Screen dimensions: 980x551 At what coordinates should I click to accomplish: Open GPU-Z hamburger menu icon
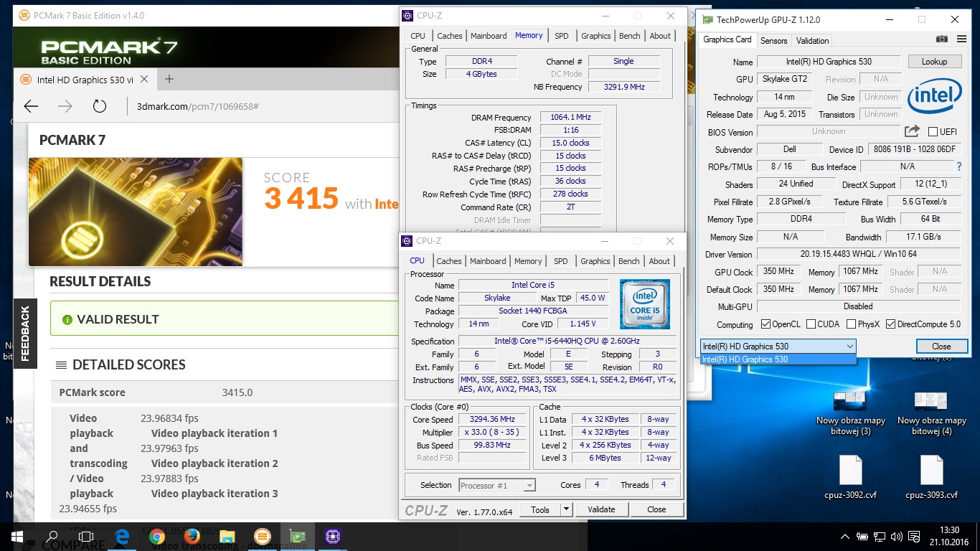click(x=961, y=39)
